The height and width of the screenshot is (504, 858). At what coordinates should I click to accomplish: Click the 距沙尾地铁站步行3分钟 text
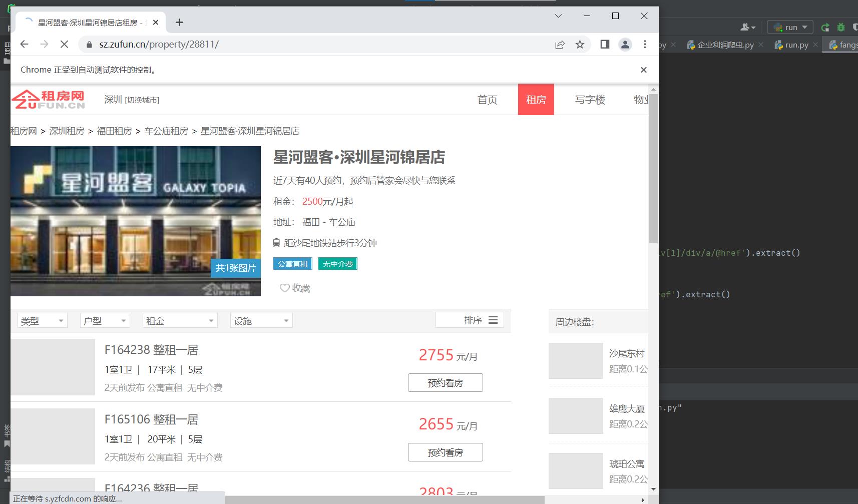330,243
